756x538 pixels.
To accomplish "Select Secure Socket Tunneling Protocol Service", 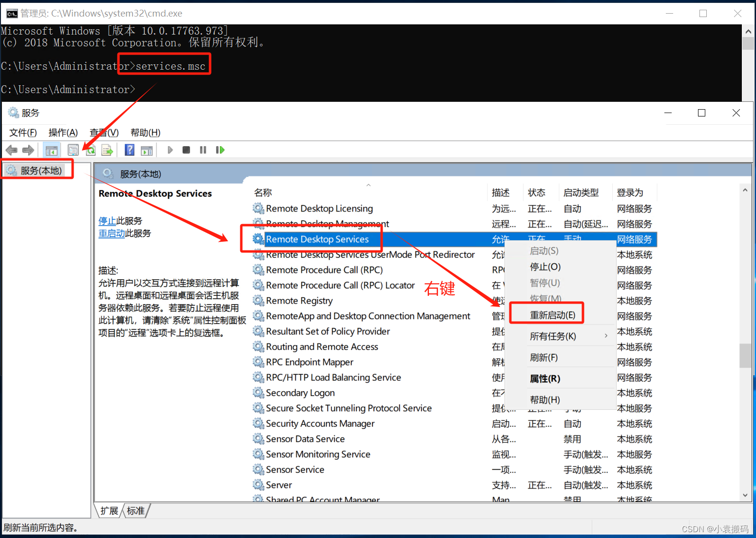I will (349, 408).
